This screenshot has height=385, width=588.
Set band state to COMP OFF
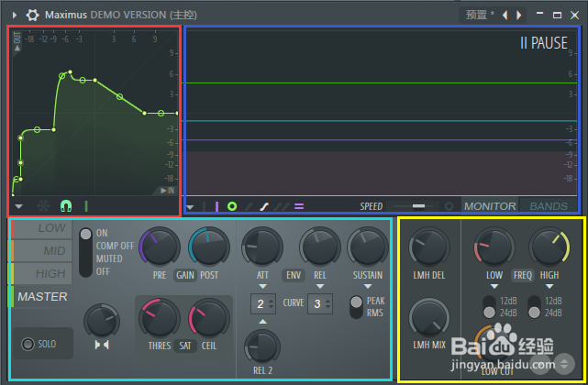click(x=115, y=246)
